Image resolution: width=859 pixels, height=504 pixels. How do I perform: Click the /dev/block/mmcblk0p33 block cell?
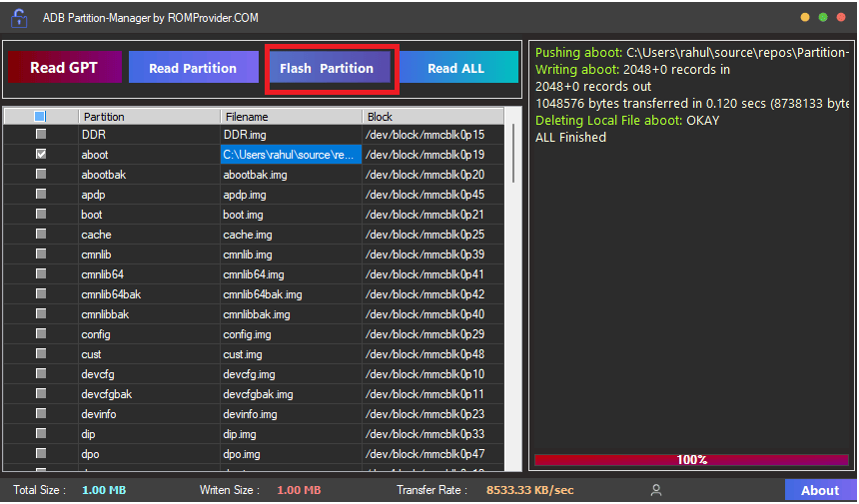432,434
